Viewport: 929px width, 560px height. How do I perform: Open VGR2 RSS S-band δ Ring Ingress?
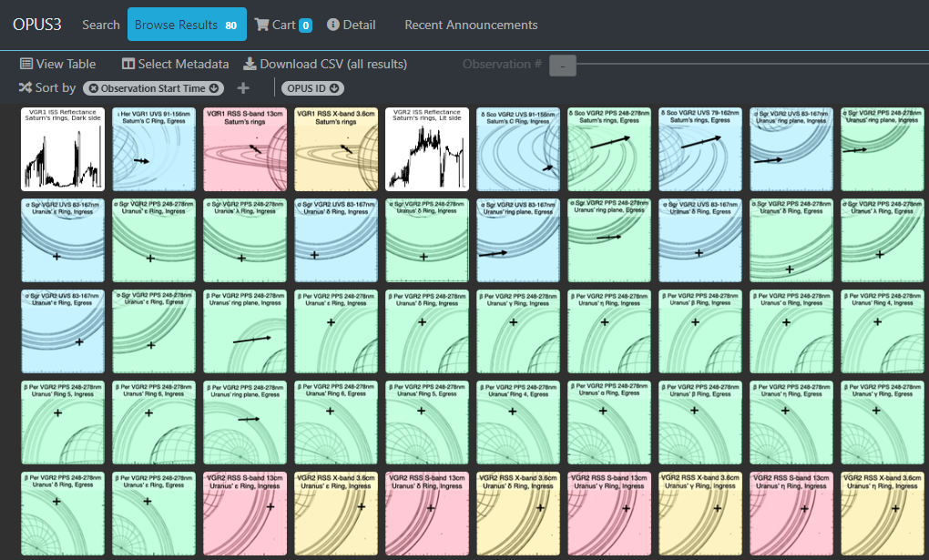tap(427, 514)
